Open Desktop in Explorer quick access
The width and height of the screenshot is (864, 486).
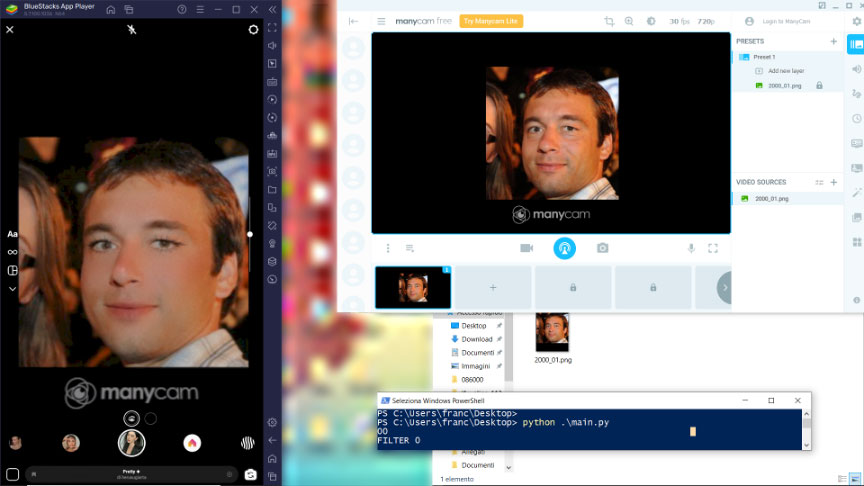point(473,326)
